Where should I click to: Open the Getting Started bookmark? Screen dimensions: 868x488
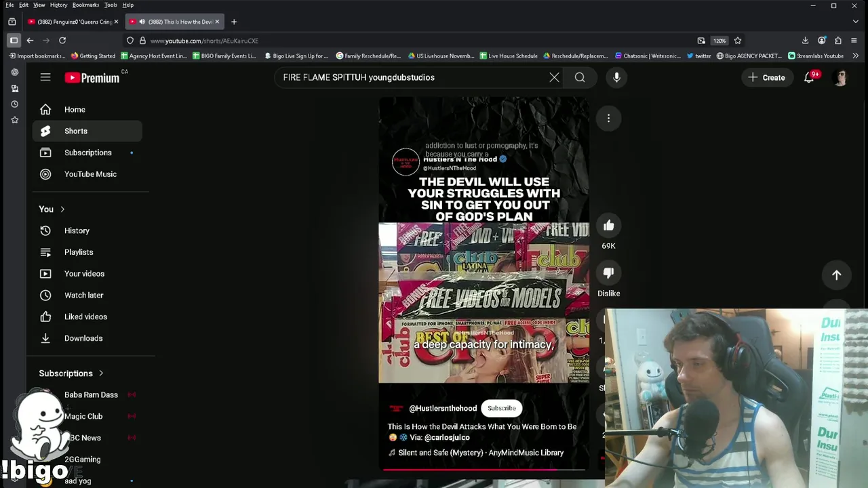93,56
